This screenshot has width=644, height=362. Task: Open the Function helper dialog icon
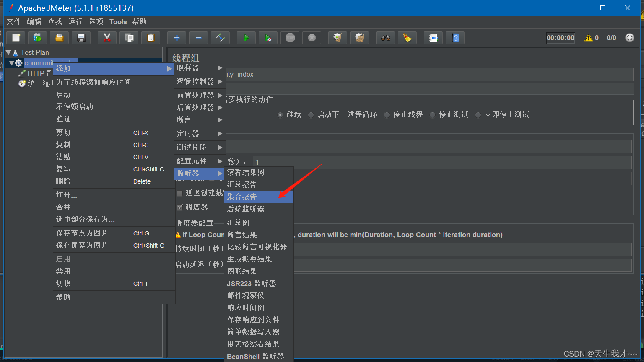pyautogui.click(x=433, y=38)
